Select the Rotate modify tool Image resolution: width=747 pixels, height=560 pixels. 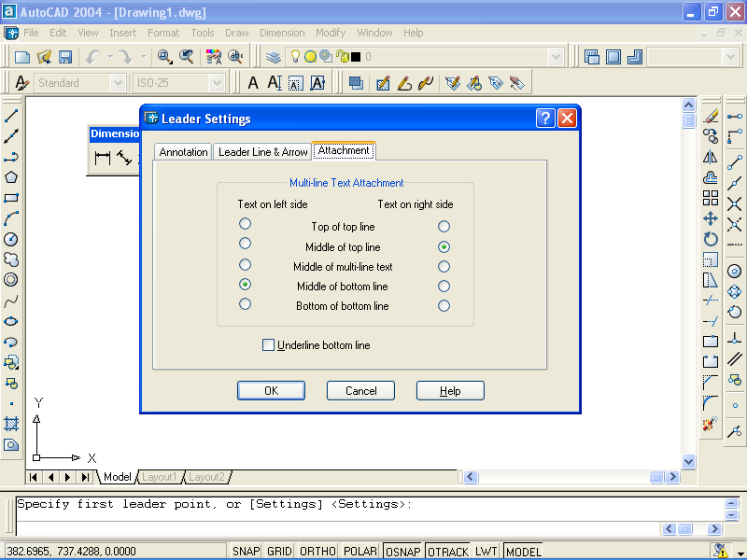(711, 239)
